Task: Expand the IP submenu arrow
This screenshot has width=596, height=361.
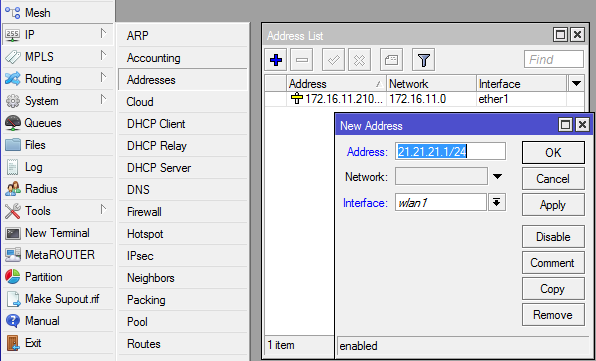Action: tap(103, 33)
